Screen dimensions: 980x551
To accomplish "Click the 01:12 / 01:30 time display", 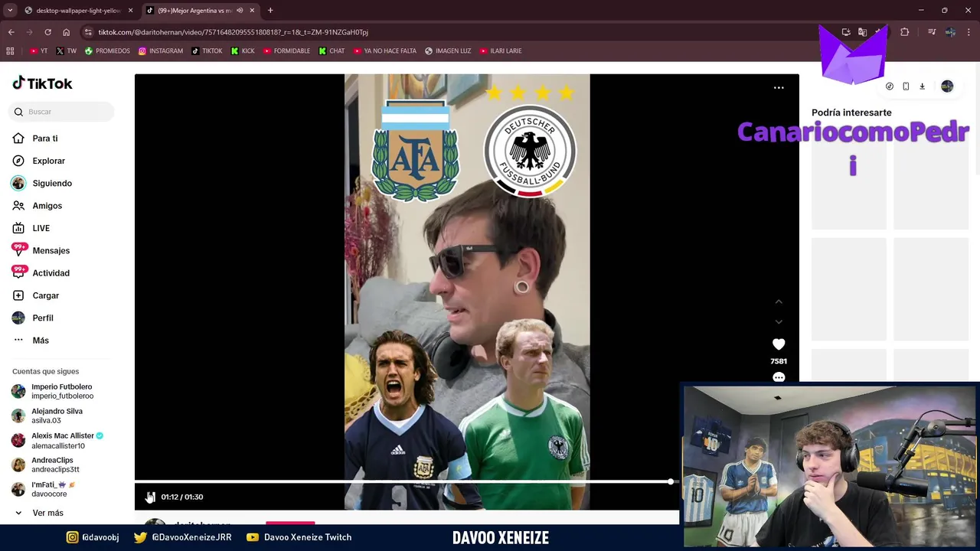I will [182, 497].
